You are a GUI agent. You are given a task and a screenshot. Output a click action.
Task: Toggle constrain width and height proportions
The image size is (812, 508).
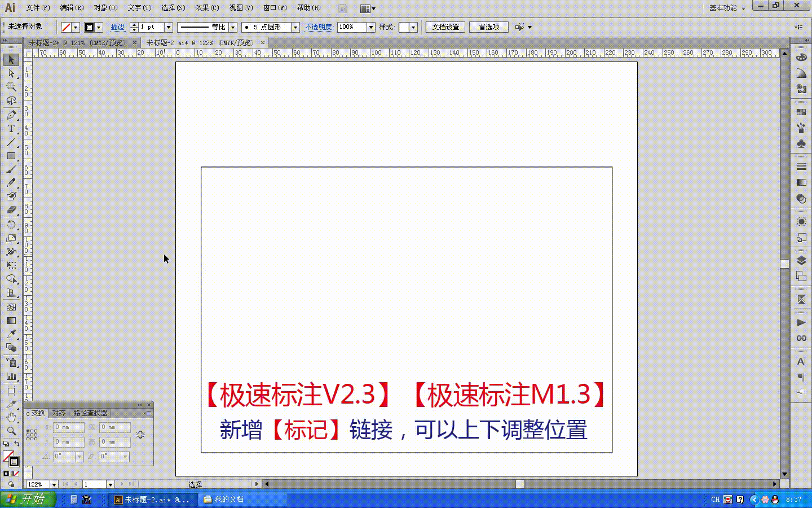pos(140,435)
